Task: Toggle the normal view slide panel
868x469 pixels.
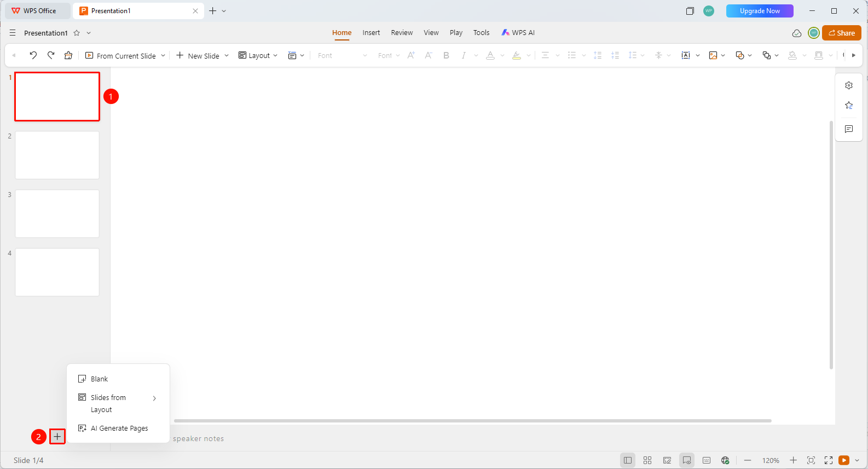Action: [x=628, y=460]
